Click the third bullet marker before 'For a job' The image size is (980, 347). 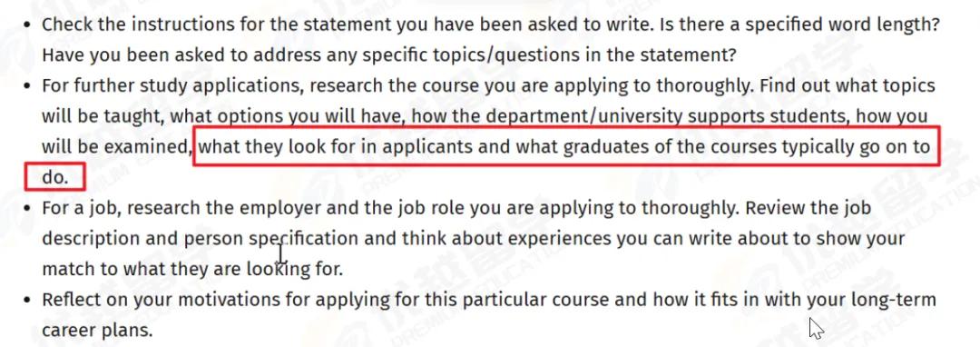click(x=26, y=209)
